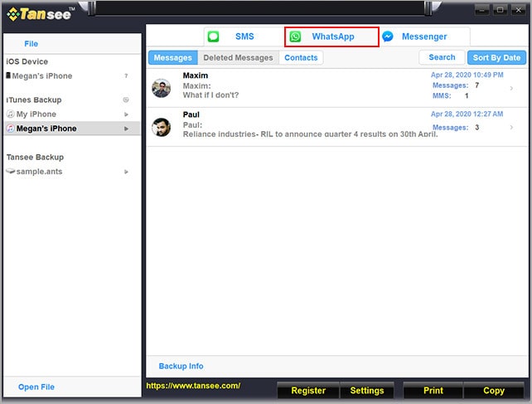
Task: Open Maxim conversation using right chevron
Action: click(511, 88)
